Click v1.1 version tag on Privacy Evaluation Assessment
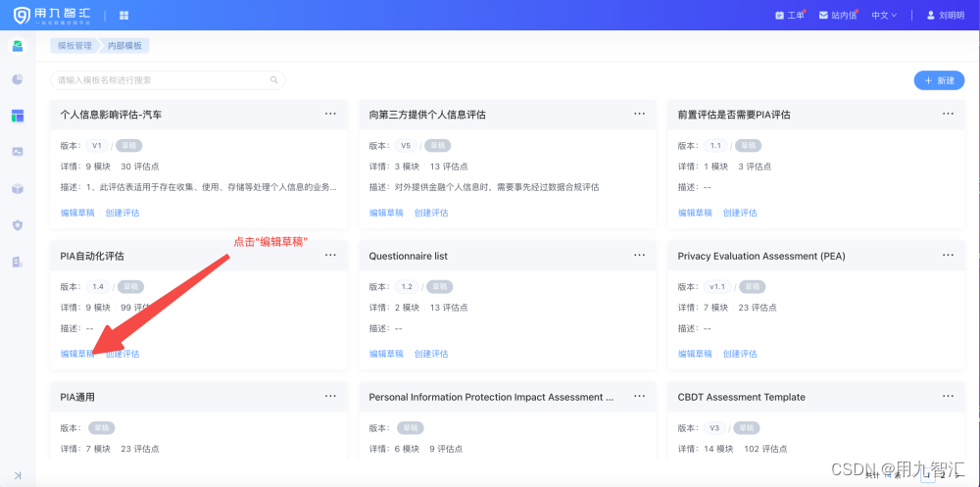 (717, 287)
